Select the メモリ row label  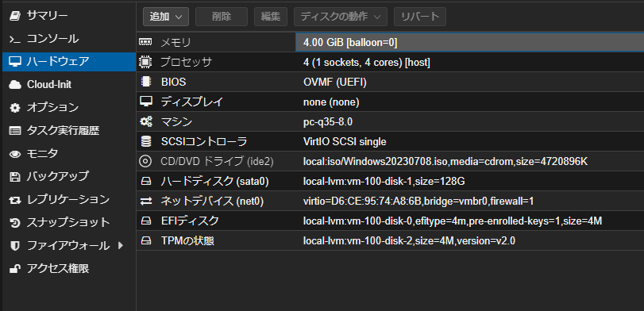coord(175,42)
